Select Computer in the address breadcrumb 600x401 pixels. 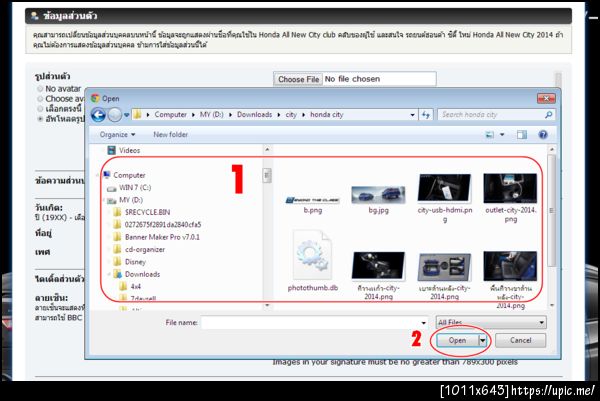pyautogui.click(x=170, y=114)
